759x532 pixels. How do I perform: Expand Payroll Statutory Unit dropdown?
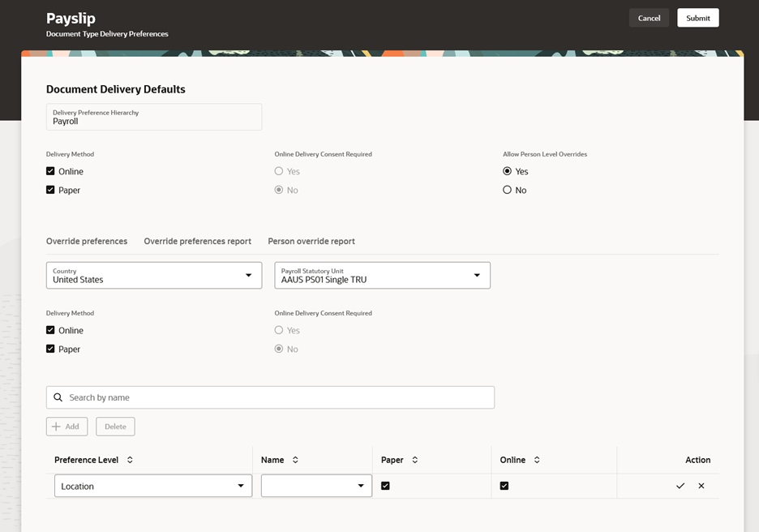coord(383,276)
